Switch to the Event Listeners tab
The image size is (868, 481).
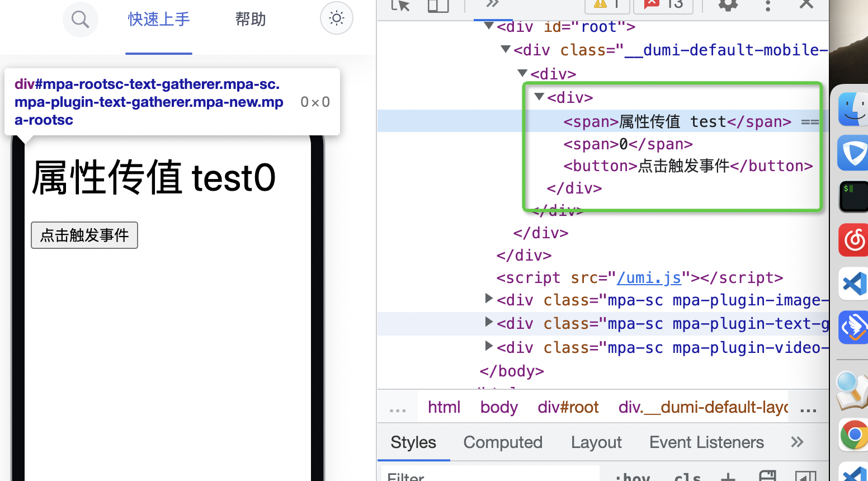(x=706, y=442)
